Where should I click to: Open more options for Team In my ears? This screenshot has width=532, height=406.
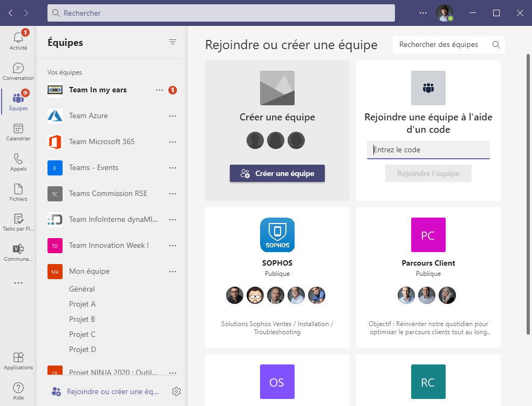160,90
